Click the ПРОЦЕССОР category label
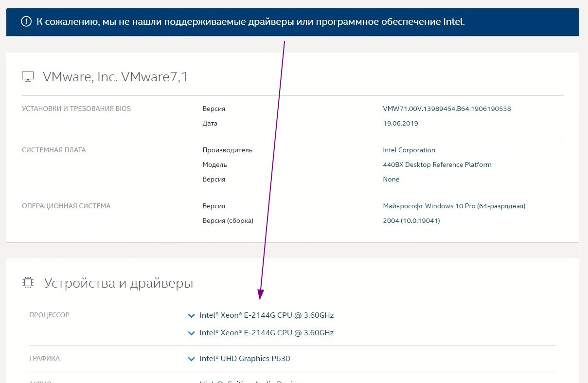This screenshot has height=383, width=588. (49, 315)
